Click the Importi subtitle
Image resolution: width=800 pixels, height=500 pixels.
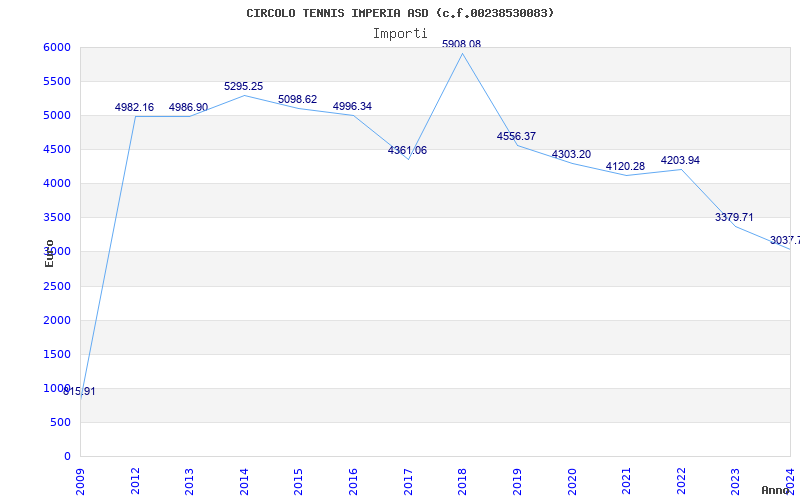[400, 34]
